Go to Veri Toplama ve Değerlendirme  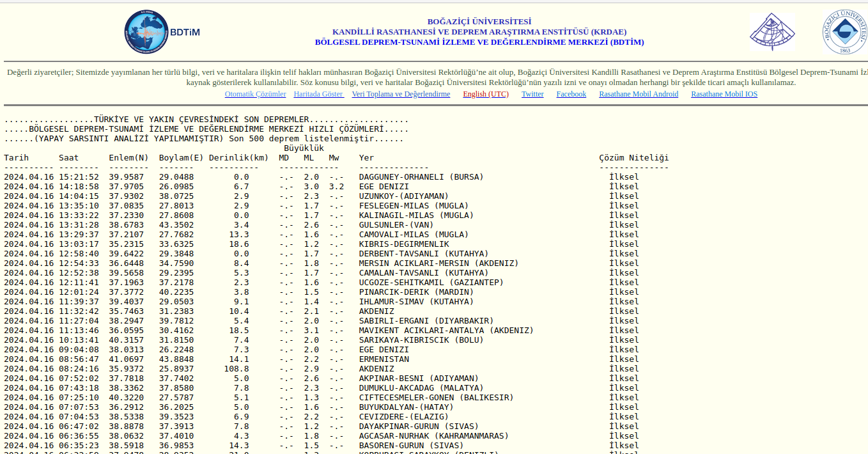click(x=401, y=94)
